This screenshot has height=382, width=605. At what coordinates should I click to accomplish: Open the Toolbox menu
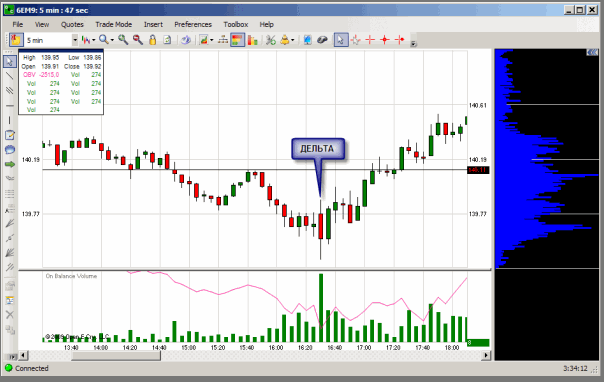(x=236, y=24)
